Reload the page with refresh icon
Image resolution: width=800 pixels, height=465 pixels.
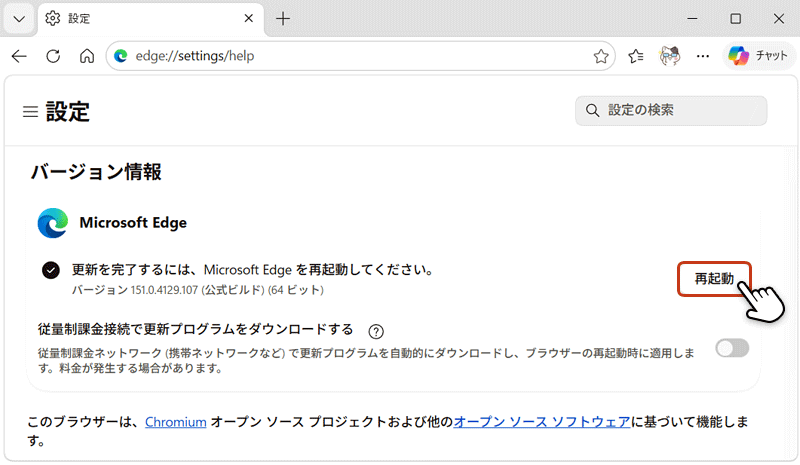coord(53,56)
